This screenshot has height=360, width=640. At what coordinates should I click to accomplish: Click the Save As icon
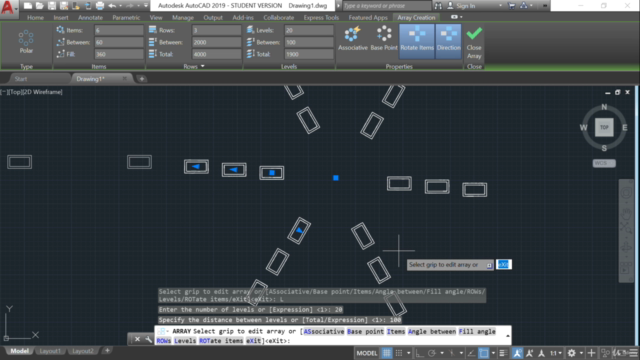point(64,6)
